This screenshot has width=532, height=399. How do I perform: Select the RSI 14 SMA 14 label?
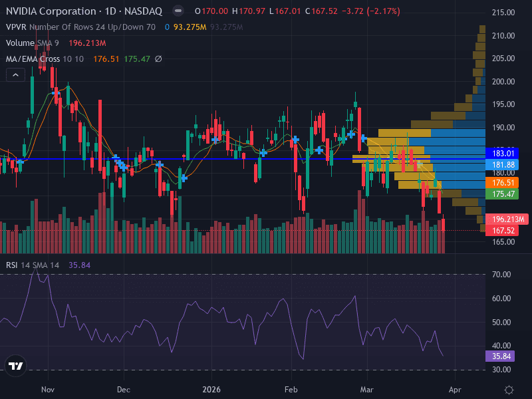point(33,265)
